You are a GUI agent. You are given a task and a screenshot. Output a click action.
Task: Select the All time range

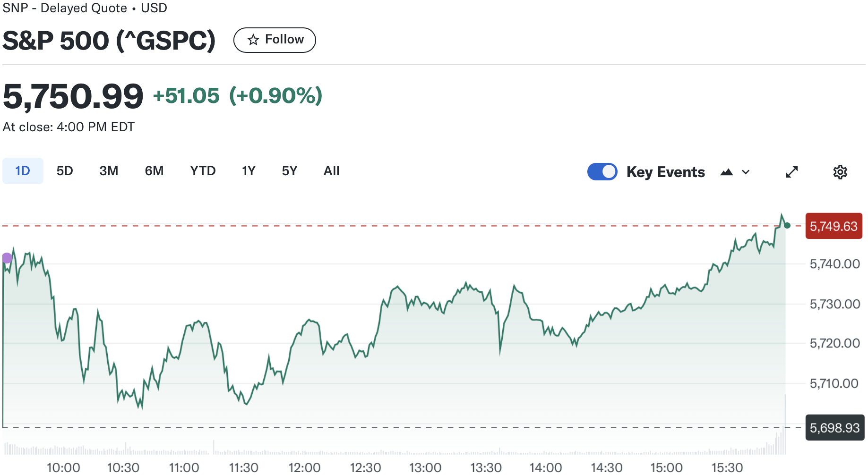(331, 171)
